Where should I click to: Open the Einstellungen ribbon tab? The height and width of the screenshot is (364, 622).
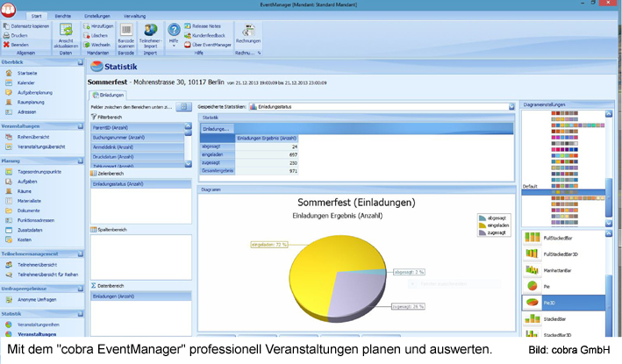coord(97,16)
